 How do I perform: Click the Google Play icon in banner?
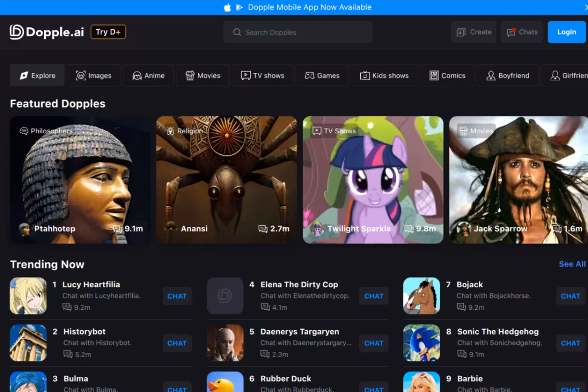240,7
